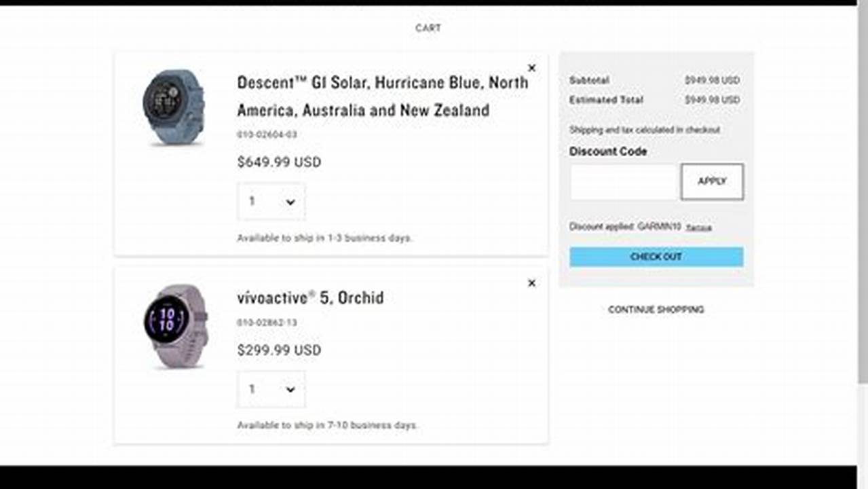868x489 pixels.
Task: Open the vivoactive 5 Orchid product title link
Action: tap(309, 297)
